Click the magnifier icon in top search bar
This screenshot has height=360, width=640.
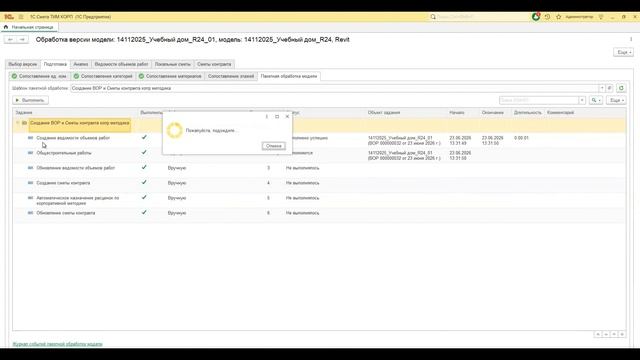coord(433,17)
